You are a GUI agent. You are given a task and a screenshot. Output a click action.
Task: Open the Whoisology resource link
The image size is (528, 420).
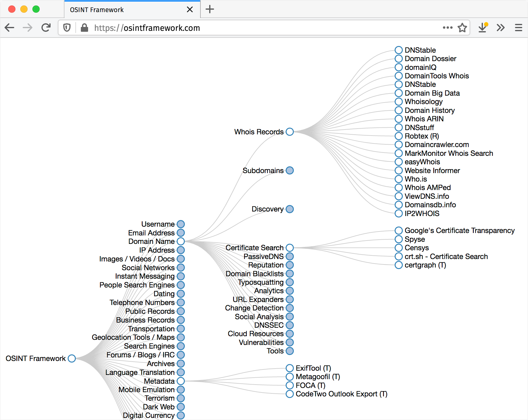[424, 102]
